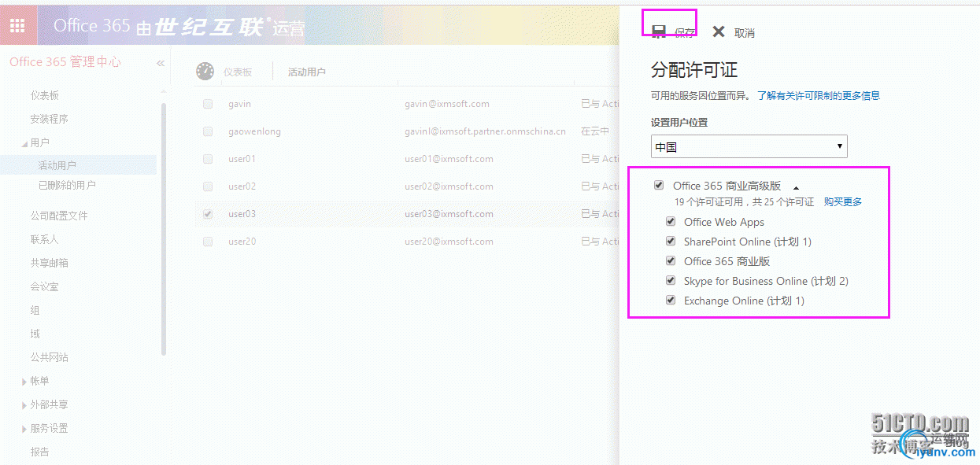Expand the 外部共享 navigation node
This screenshot has height=465, width=980.
pos(24,405)
